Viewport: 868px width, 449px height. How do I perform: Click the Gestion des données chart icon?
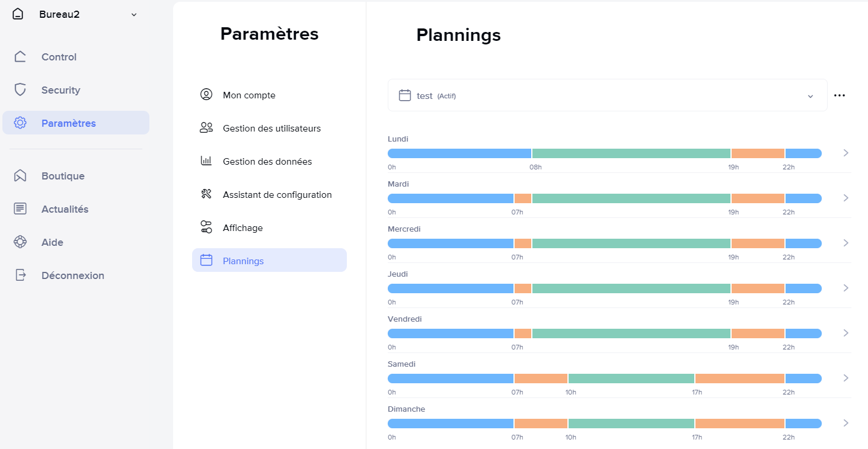click(206, 161)
